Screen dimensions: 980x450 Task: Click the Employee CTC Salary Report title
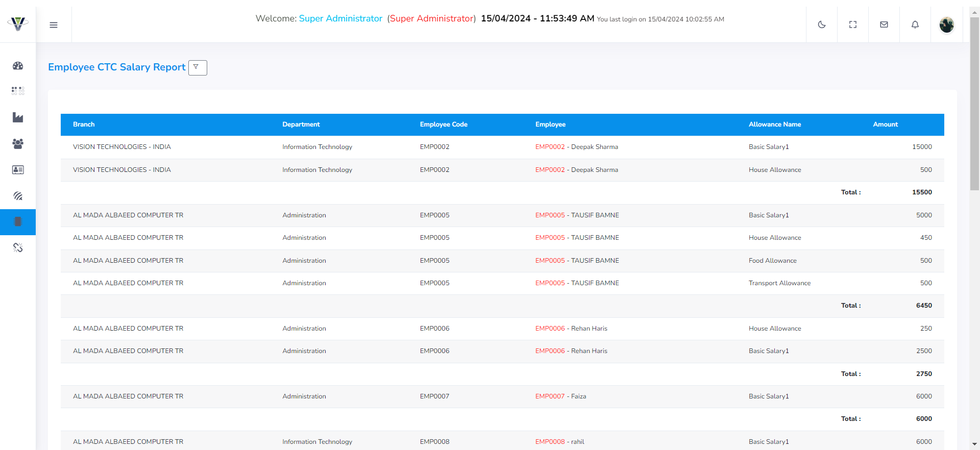pyautogui.click(x=117, y=67)
